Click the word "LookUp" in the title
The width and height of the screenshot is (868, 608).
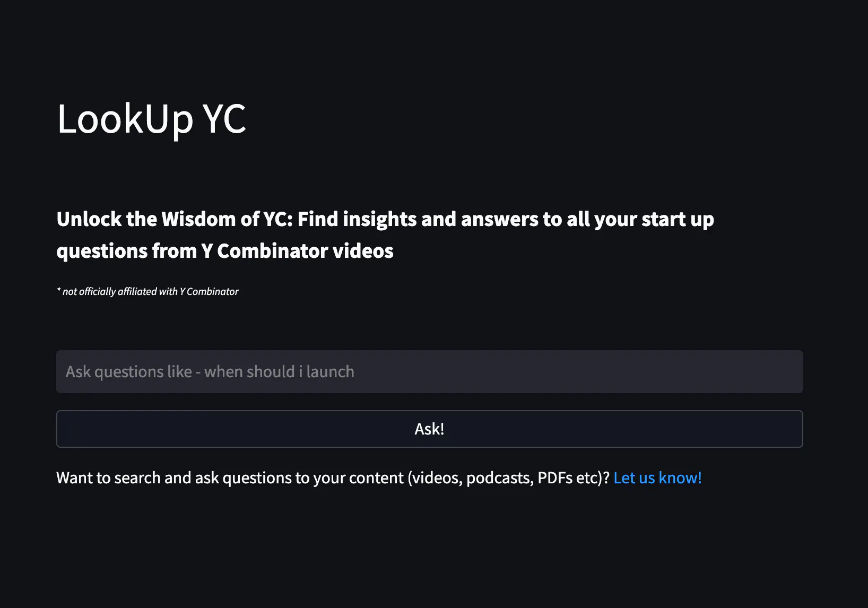[125, 119]
